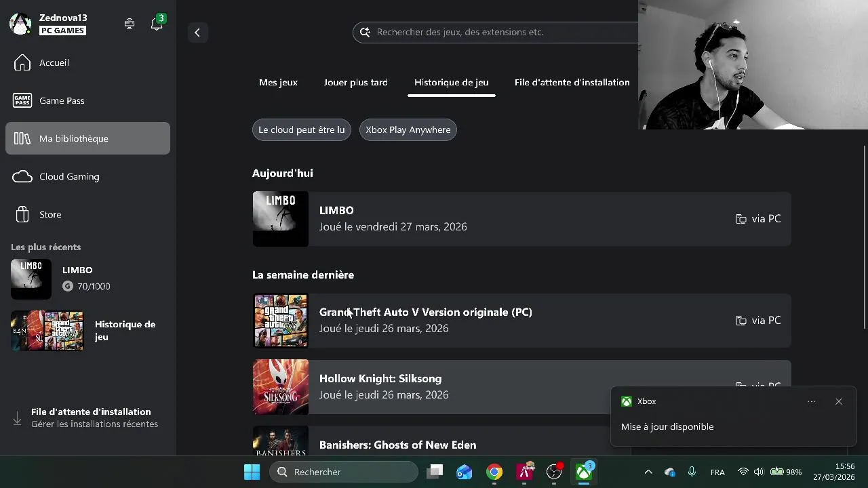The width and height of the screenshot is (868, 488).
Task: Select the Ma bibliothèque library icon
Action: pos(22,138)
